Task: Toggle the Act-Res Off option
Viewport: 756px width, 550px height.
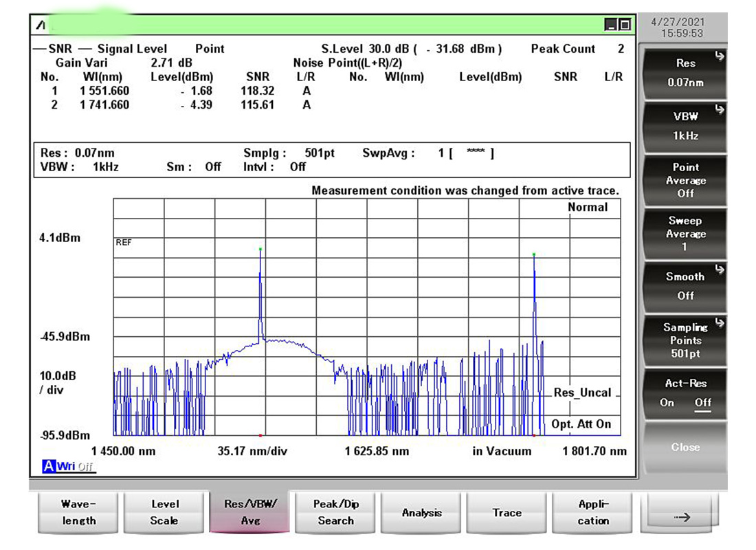Action: pyautogui.click(x=702, y=403)
